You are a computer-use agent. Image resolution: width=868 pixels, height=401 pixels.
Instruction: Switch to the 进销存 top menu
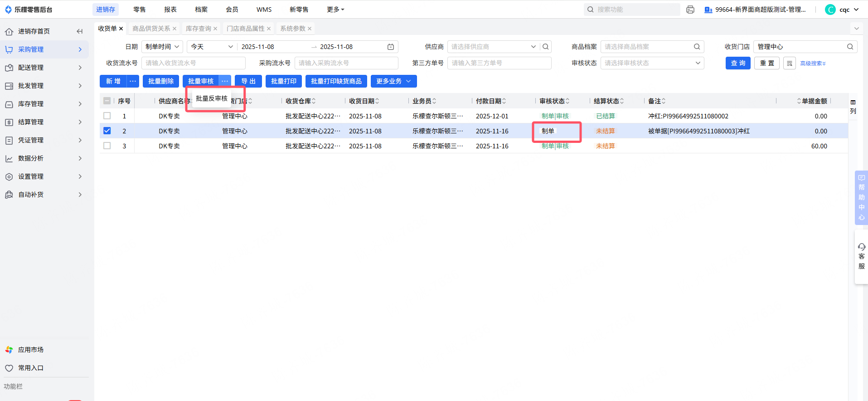pos(106,10)
